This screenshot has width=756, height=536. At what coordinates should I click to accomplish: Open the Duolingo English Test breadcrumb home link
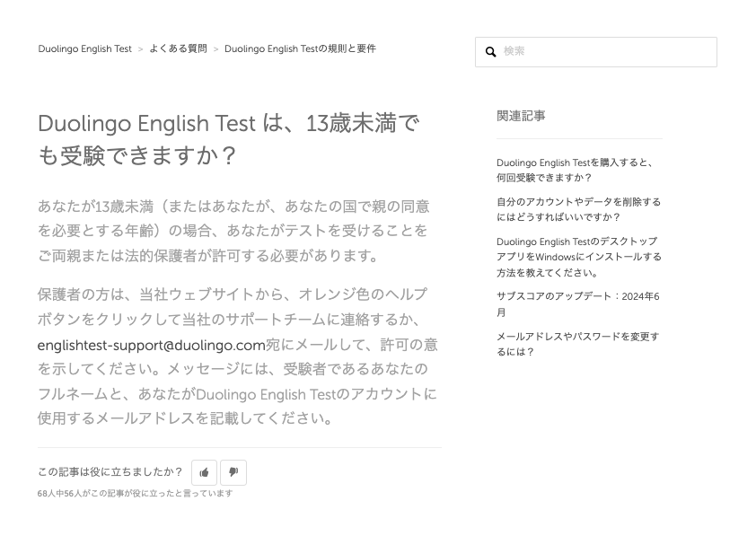click(x=84, y=49)
